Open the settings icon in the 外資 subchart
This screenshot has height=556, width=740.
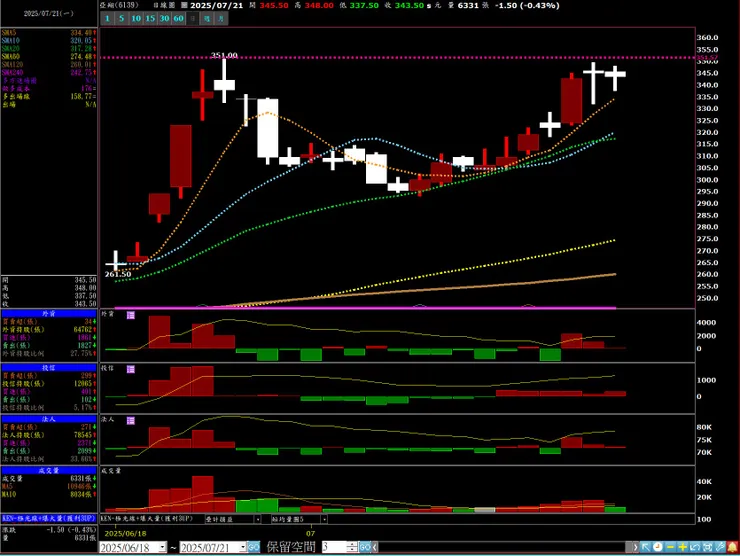point(131,315)
